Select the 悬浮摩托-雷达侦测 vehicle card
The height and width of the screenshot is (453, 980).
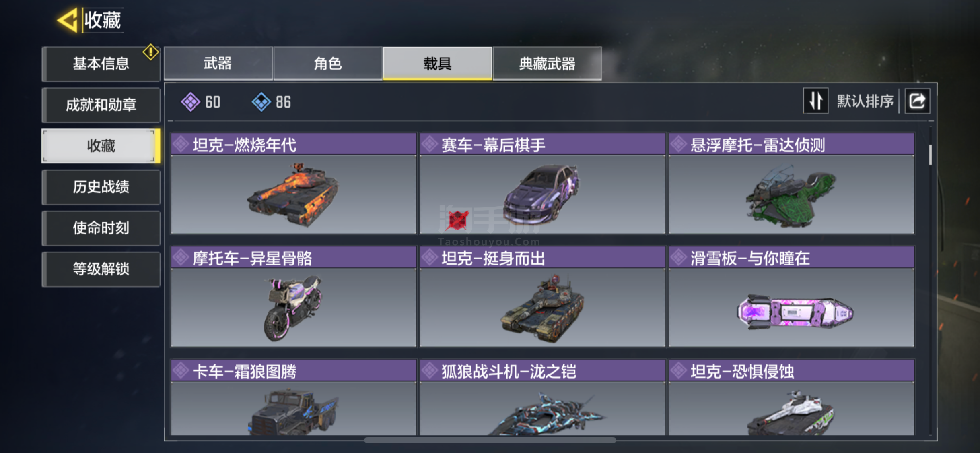pos(791,183)
